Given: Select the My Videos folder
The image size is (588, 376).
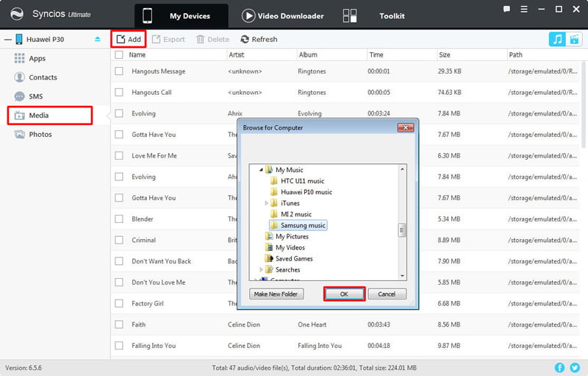Looking at the screenshot, I should (290, 248).
